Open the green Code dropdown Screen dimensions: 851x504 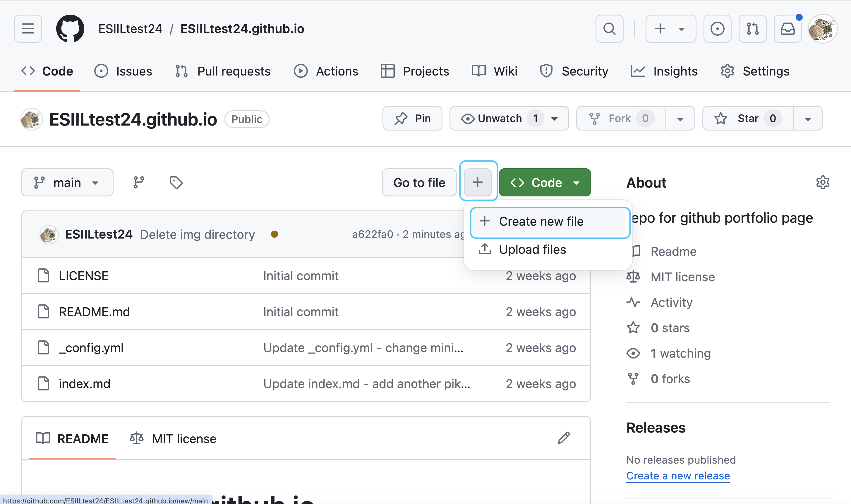click(545, 182)
